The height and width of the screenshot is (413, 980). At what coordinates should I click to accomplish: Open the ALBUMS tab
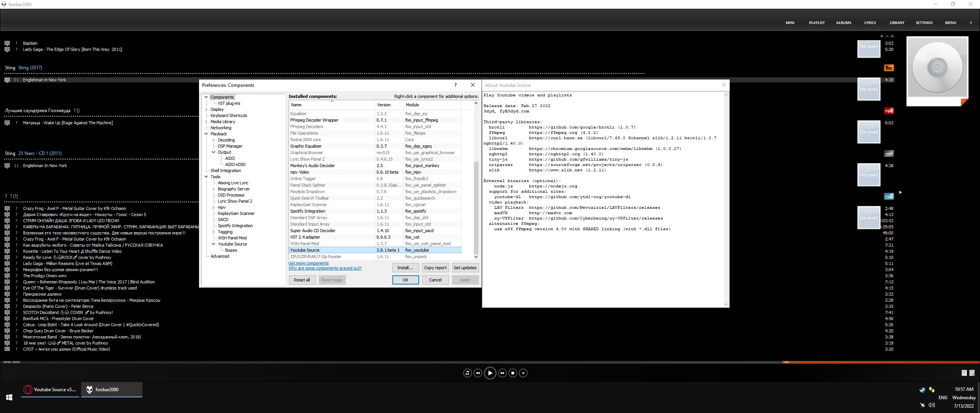pyautogui.click(x=843, y=23)
